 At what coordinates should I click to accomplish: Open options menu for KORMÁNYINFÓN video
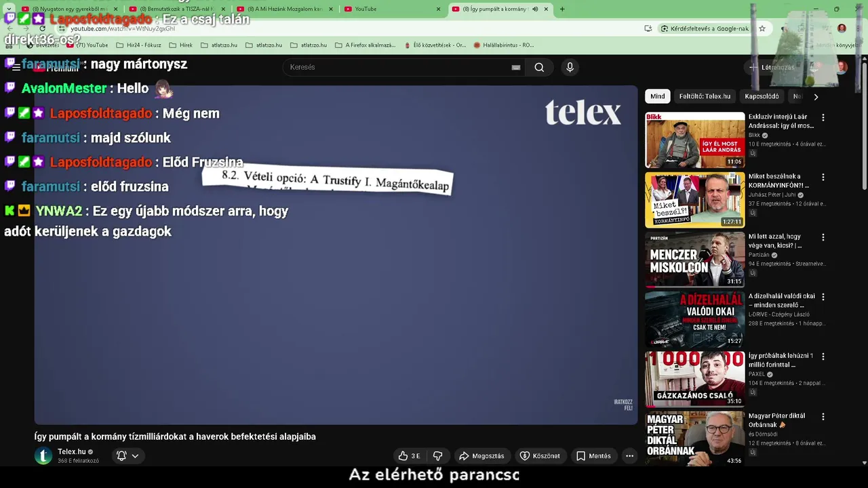coord(823,178)
